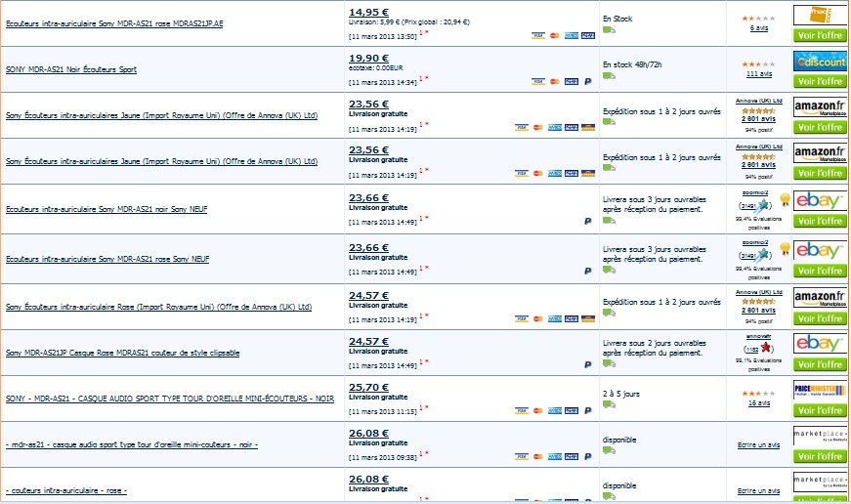851x504 pixels.
Task: Click 'Voir l'offre' button for Fnac offer
Action: click(x=820, y=35)
